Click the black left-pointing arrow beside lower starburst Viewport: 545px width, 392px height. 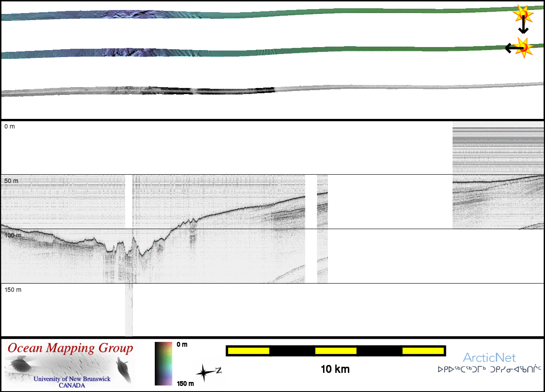click(x=511, y=48)
